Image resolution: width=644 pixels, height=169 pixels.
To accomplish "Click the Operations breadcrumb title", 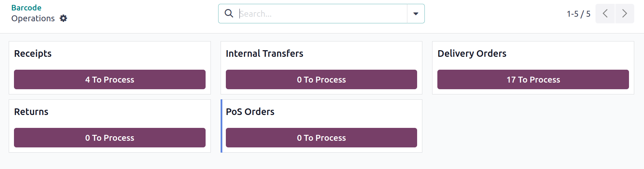I will tap(33, 18).
